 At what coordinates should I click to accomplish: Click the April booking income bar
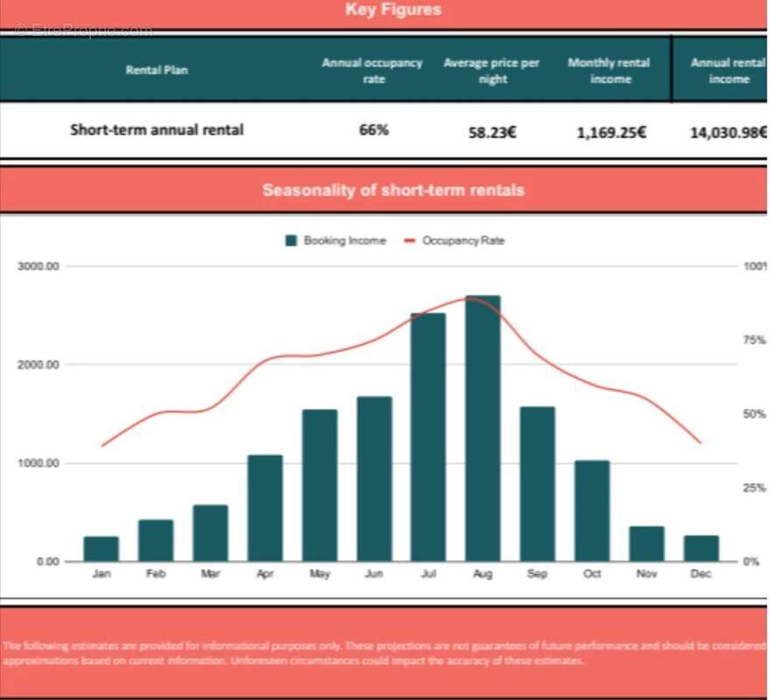264,507
